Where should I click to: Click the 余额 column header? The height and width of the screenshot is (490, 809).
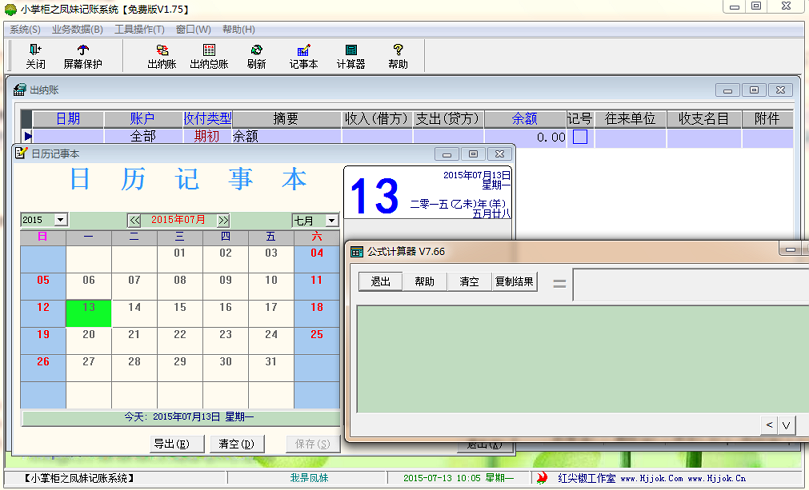(x=525, y=119)
